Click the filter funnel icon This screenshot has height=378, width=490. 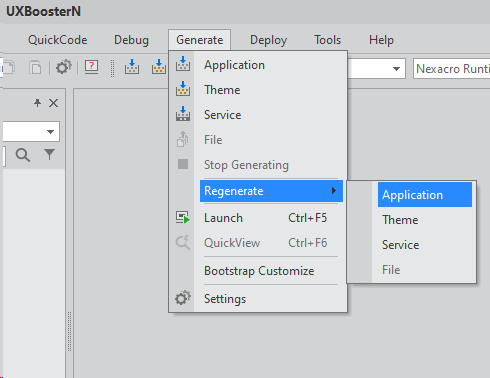click(49, 154)
